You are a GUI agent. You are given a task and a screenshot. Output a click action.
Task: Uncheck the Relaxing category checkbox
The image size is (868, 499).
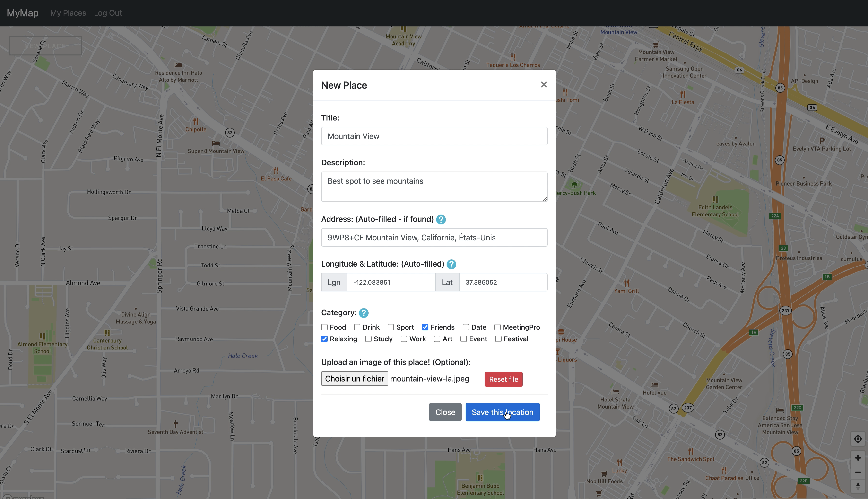click(324, 339)
